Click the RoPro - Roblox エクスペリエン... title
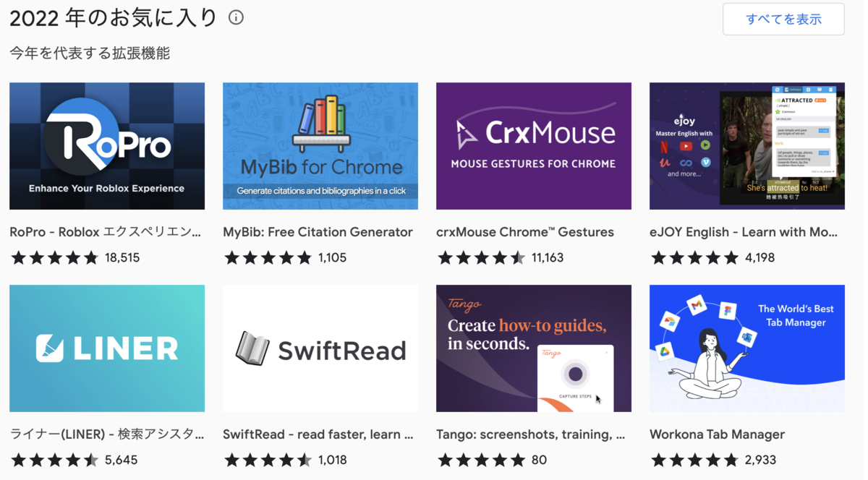 [106, 232]
